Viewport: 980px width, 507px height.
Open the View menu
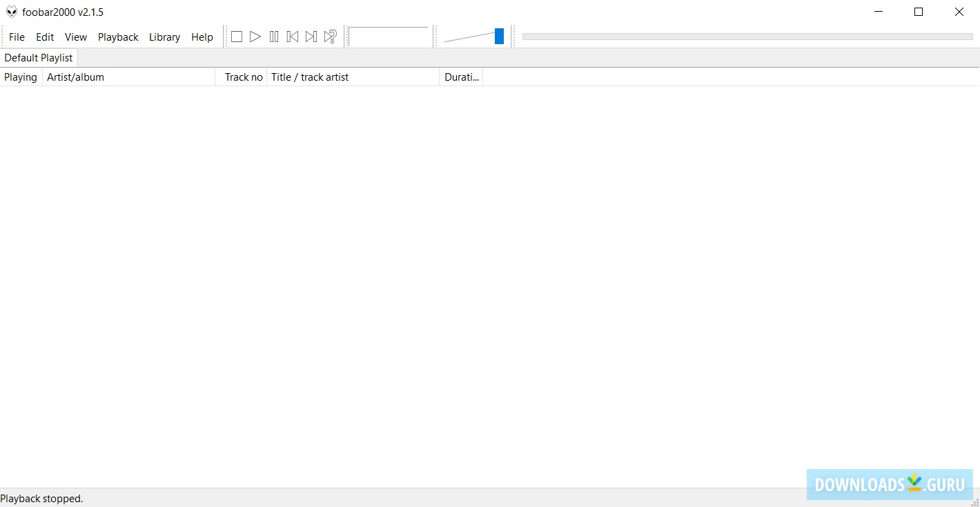pos(75,37)
